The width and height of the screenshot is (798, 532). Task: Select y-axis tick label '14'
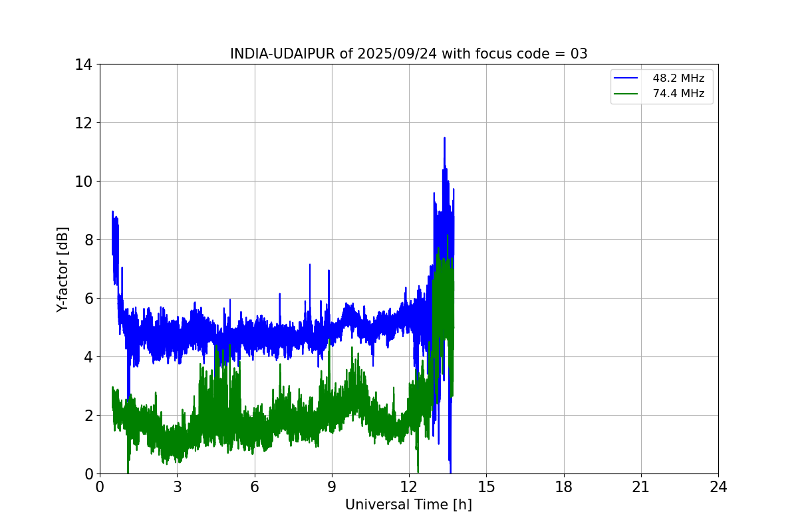83,65
